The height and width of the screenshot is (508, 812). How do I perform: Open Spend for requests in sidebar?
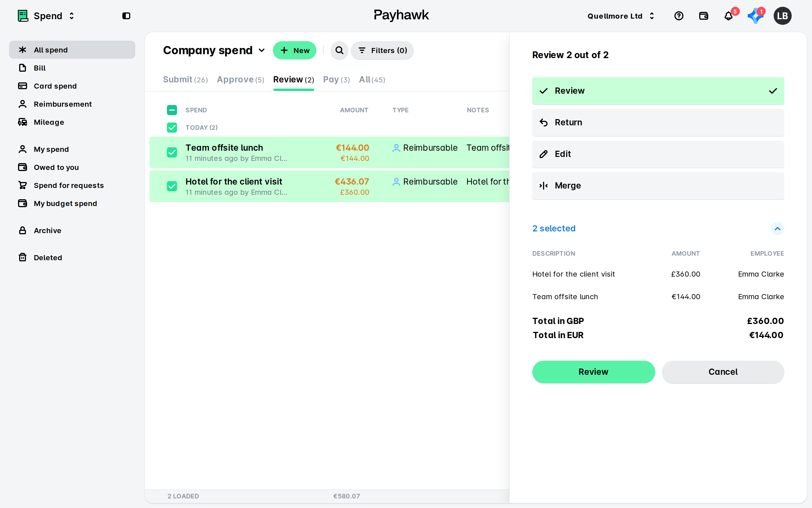pos(72,185)
